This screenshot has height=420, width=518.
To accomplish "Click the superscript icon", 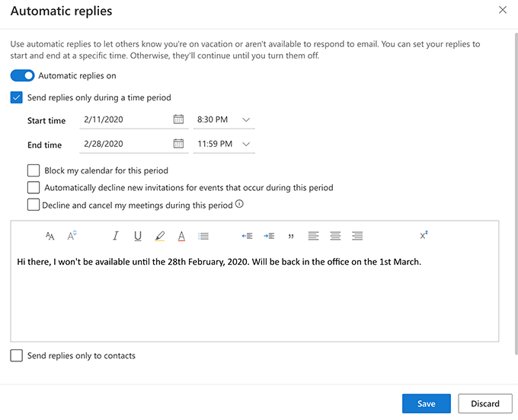I will (424, 235).
